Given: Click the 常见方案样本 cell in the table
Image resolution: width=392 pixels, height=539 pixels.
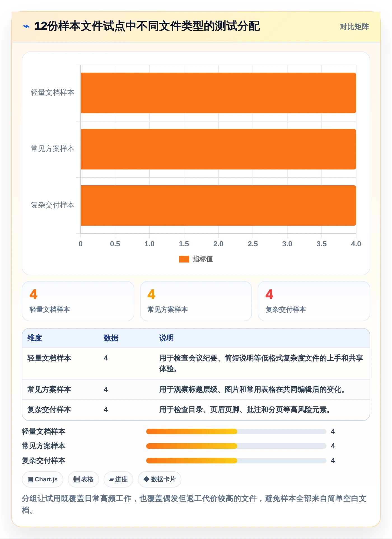Looking at the screenshot, I should click(49, 390).
